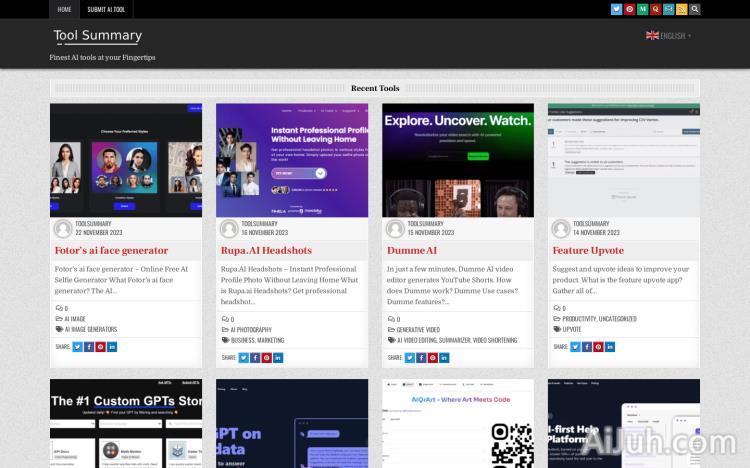The width and height of the screenshot is (750, 468).
Task: Share Dumme AI post on Twitter
Action: pos(409,357)
